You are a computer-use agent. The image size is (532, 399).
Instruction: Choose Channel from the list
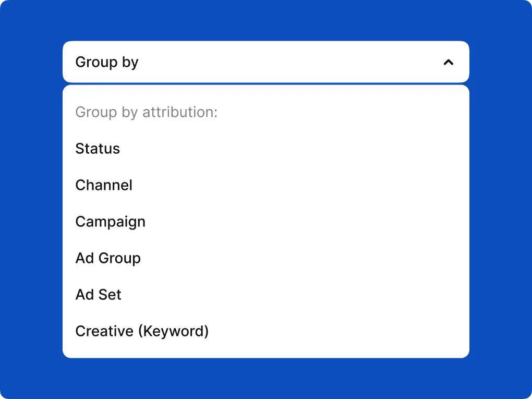(104, 185)
